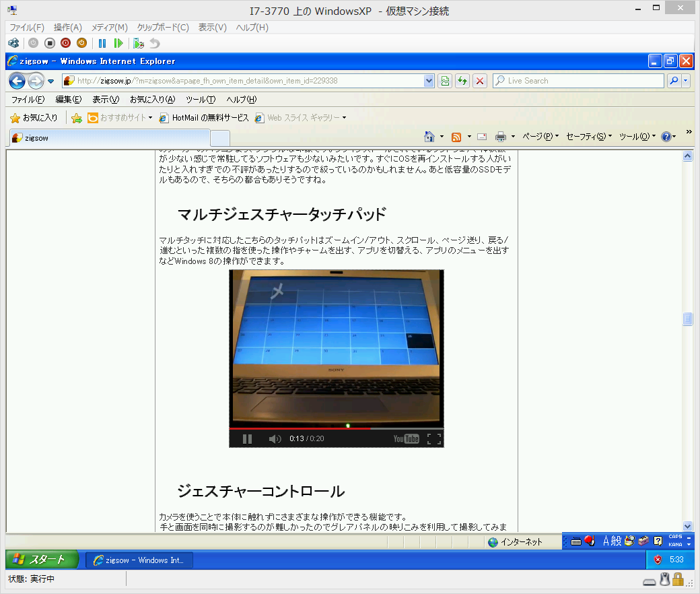Toggle fullscreen on the video player
The width and height of the screenshot is (700, 594).
[x=434, y=439]
